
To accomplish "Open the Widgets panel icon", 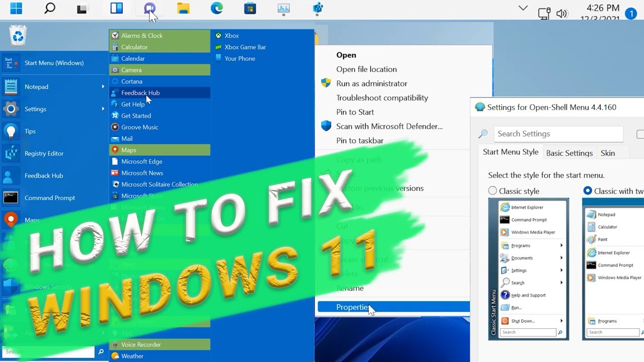I will [x=117, y=9].
